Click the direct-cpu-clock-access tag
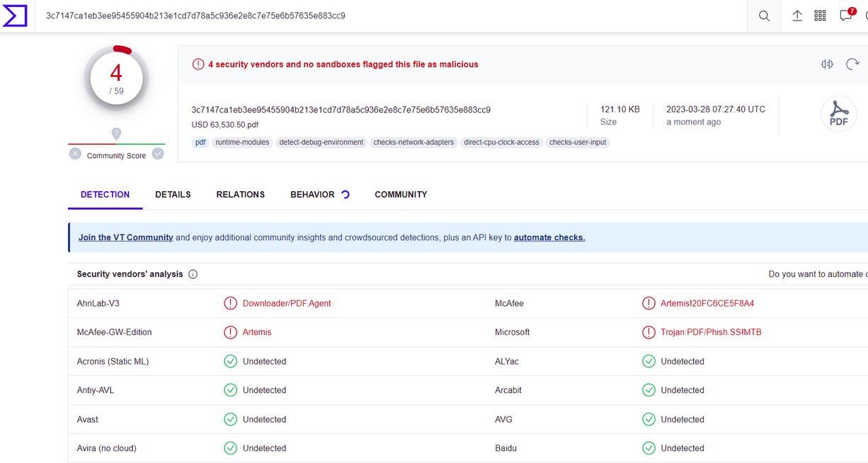Screen dimensions: 868x463 501,142
